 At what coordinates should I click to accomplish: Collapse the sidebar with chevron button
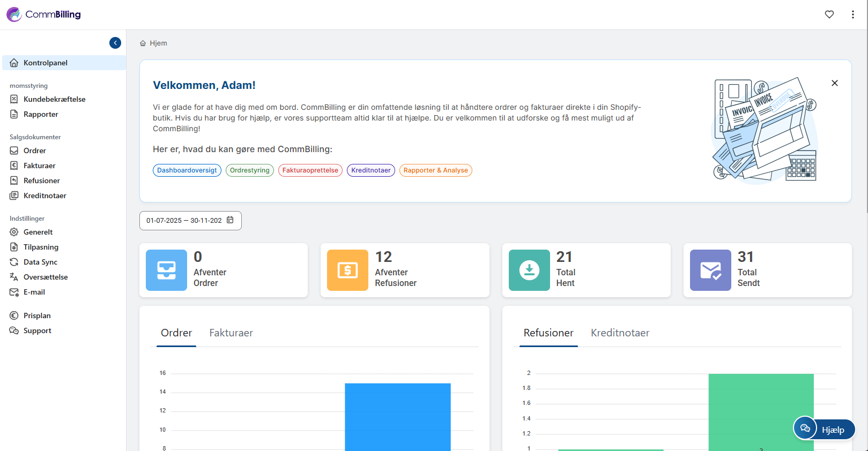click(115, 43)
